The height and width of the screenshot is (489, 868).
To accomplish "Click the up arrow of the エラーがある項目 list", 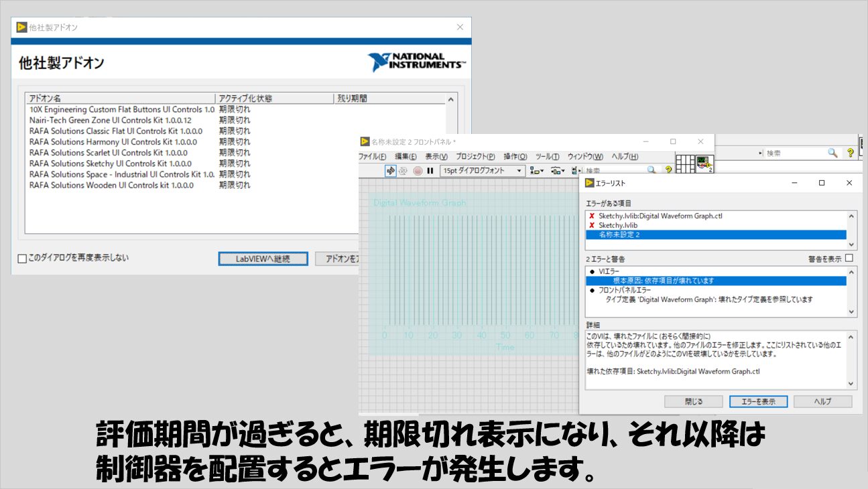I will 852,216.
